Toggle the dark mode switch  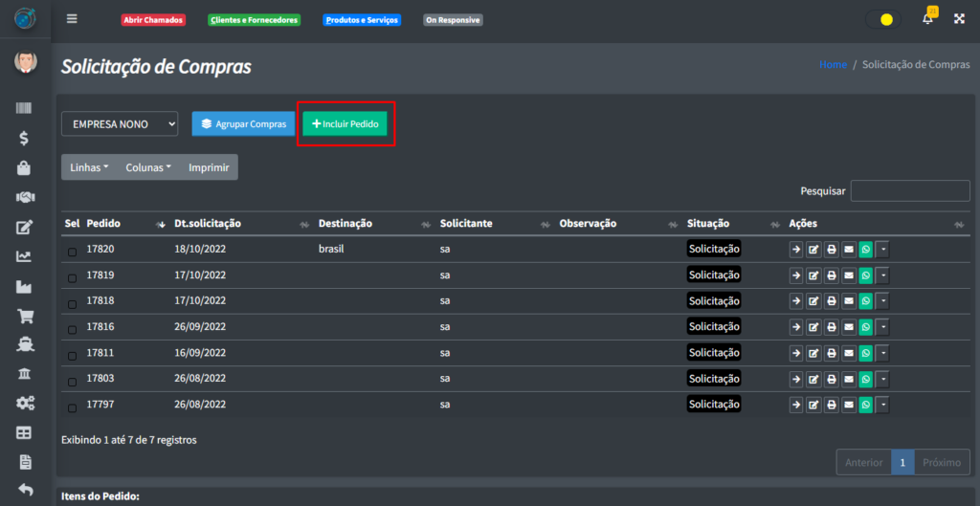[x=882, y=19]
